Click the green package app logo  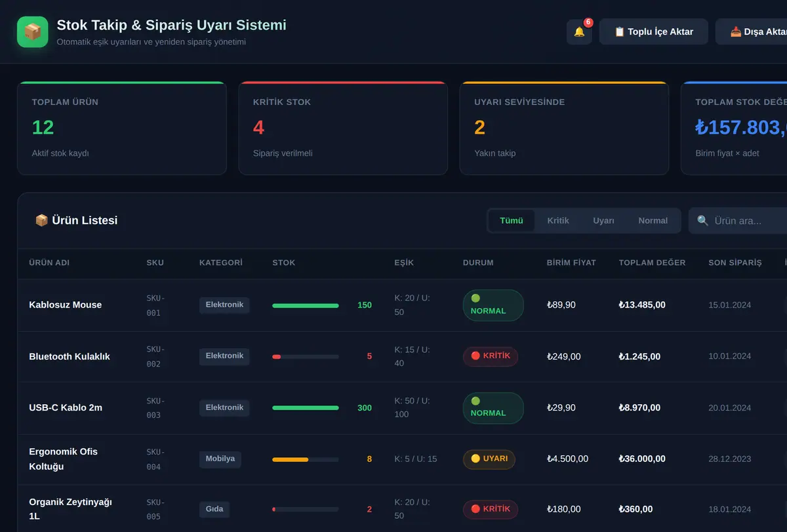pos(33,32)
